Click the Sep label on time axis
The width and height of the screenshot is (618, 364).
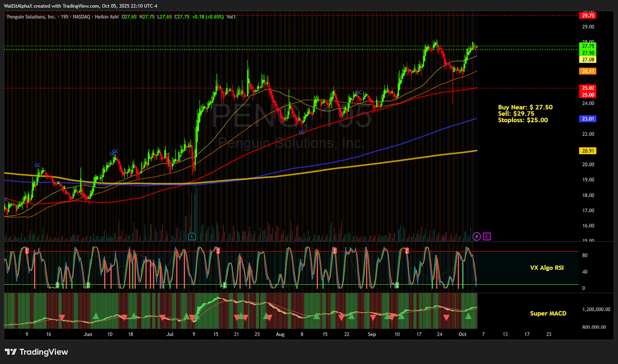point(372,334)
